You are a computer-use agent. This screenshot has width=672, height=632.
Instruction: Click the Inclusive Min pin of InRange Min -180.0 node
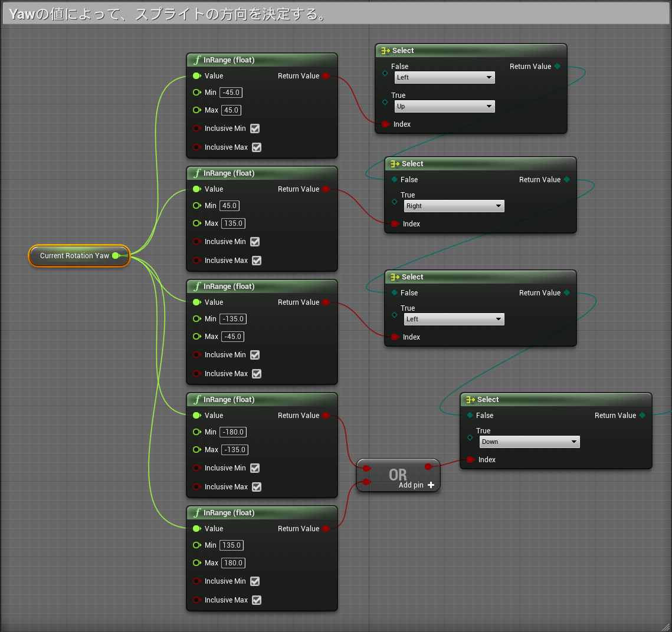tap(196, 468)
